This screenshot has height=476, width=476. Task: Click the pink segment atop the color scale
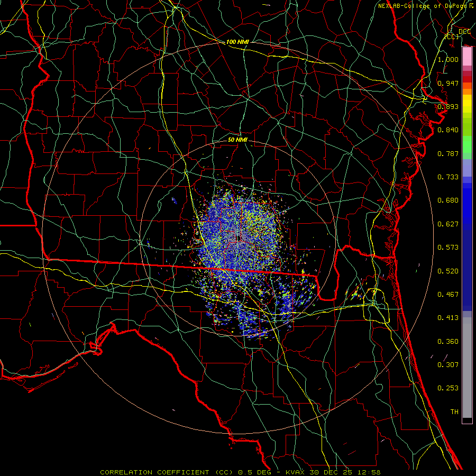(467, 57)
